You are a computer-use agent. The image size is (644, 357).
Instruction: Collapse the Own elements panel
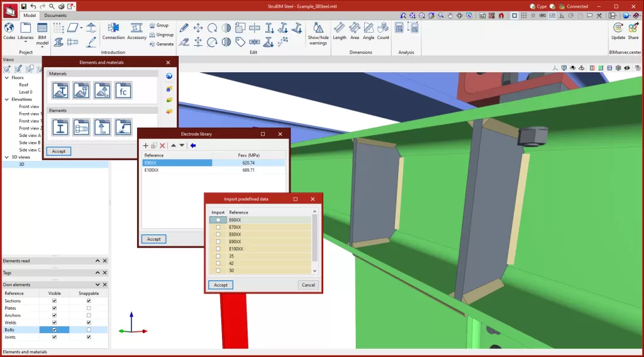[97, 285]
